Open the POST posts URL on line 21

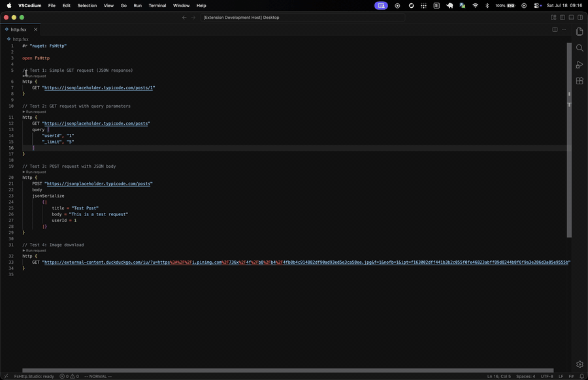coord(99,183)
